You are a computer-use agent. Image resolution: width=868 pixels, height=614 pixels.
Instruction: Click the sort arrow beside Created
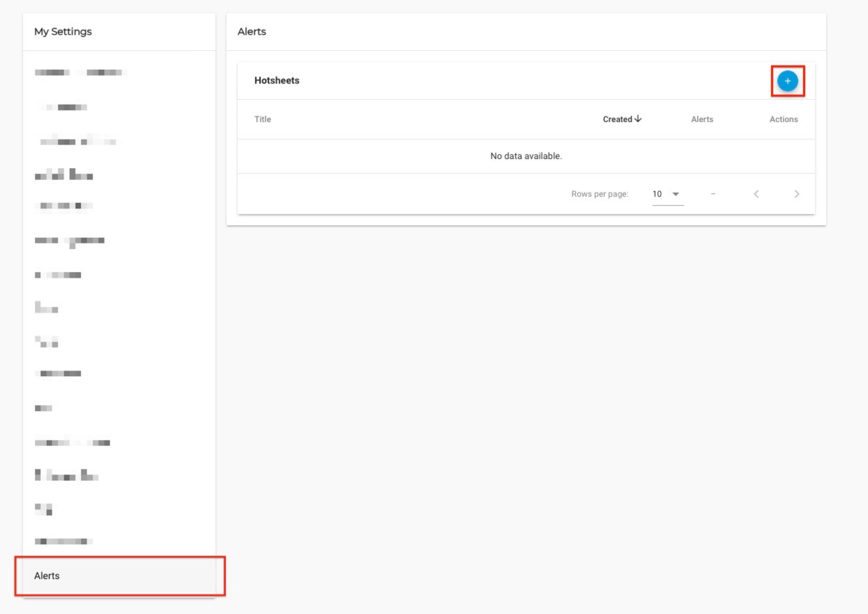coord(638,119)
